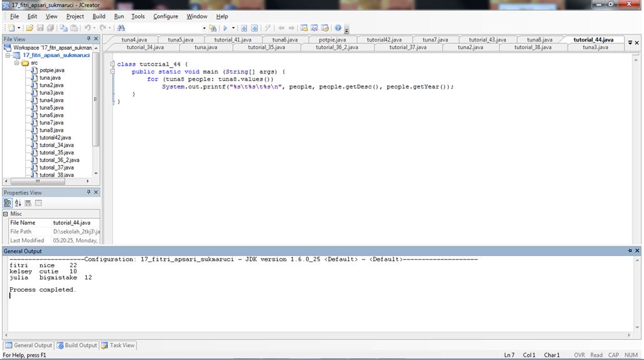
Task: Click the first view panel toggle icon
Action: (x=304, y=28)
